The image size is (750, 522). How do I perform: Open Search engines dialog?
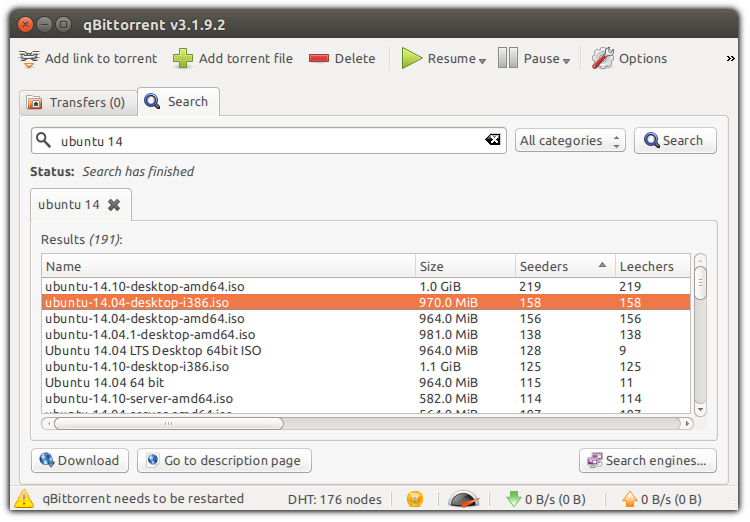tap(648, 460)
